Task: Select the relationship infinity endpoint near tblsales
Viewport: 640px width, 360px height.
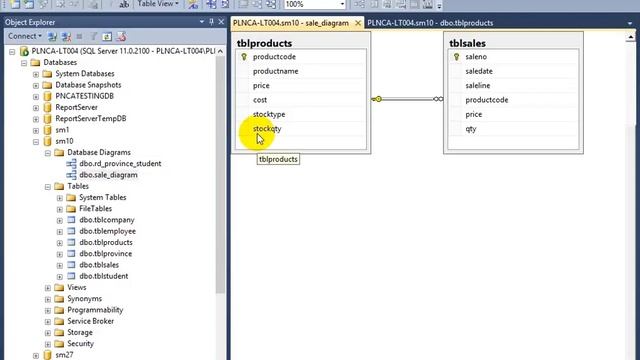Action: [x=438, y=99]
